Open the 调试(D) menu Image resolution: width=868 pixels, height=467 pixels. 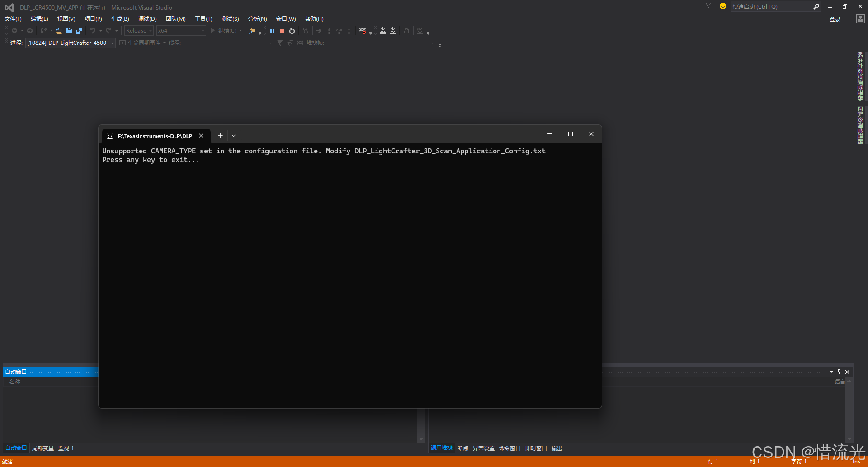(x=147, y=19)
